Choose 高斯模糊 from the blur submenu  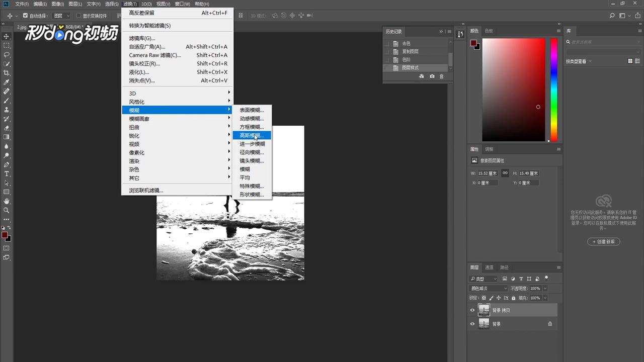click(x=252, y=135)
